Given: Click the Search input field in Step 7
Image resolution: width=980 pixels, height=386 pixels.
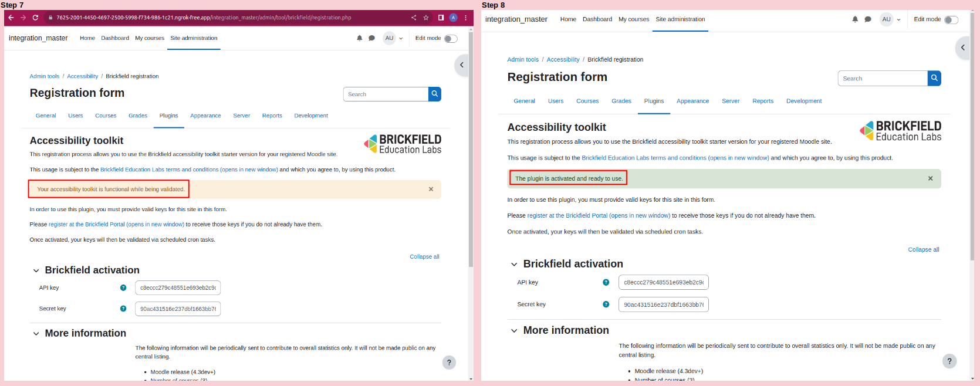Looking at the screenshot, I should click(386, 94).
